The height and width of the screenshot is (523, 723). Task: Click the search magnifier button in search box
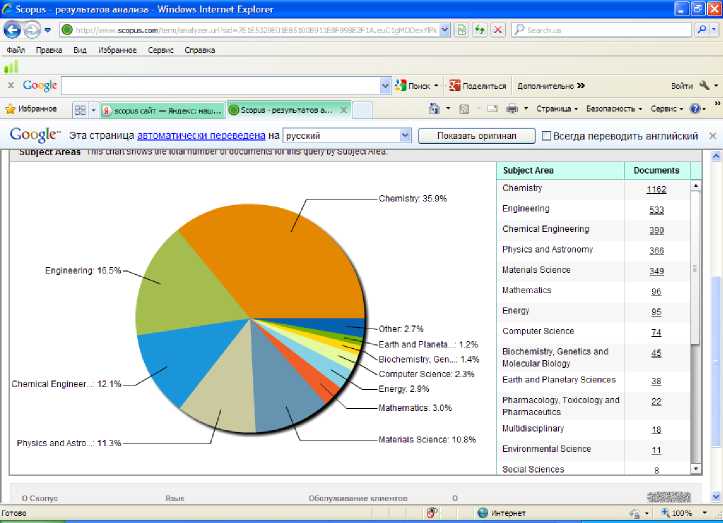[701, 30]
